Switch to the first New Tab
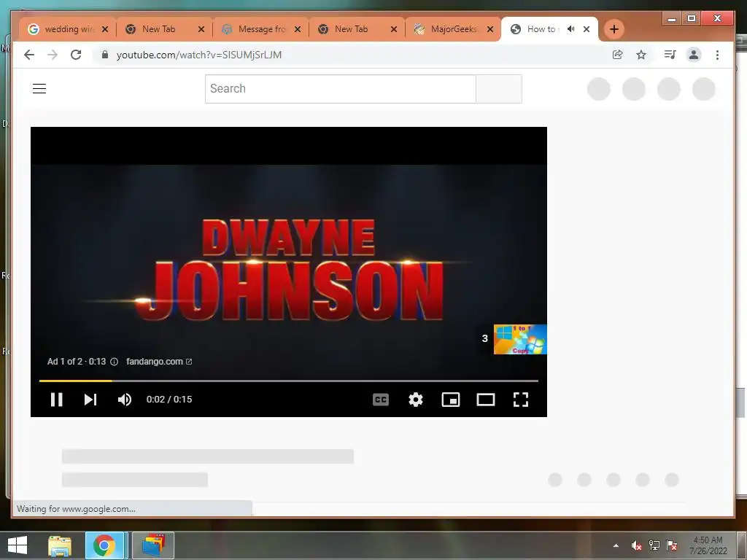Screen dimensions: 747x560 coord(163,29)
